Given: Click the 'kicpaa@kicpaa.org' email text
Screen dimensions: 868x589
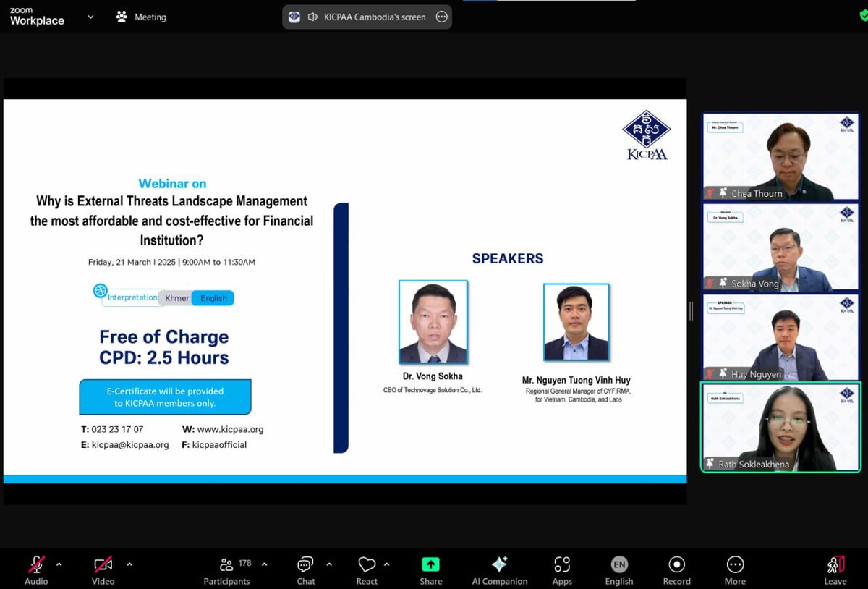Looking at the screenshot, I should click(130, 445).
